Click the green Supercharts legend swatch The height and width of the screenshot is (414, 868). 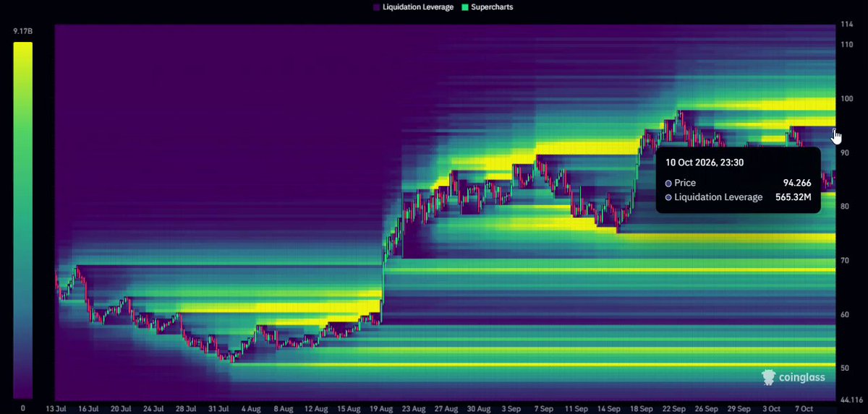tap(465, 7)
